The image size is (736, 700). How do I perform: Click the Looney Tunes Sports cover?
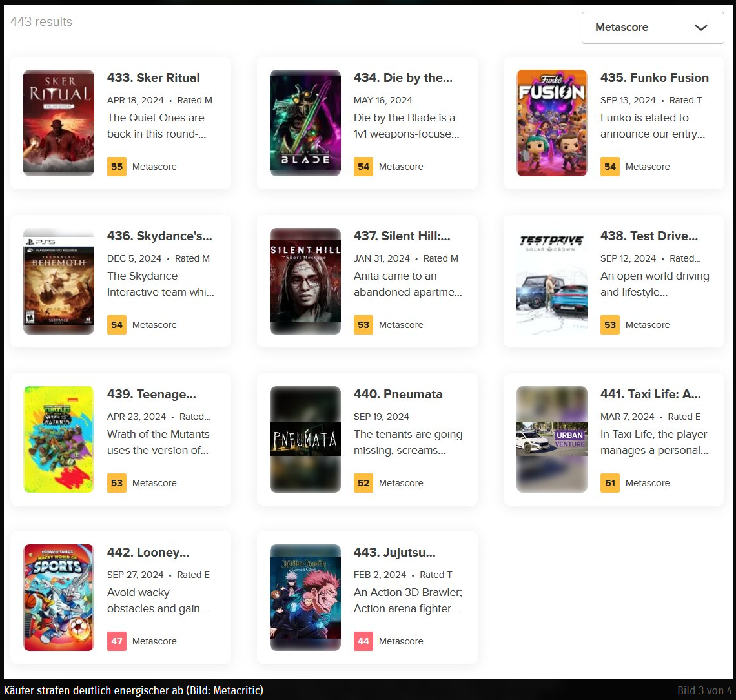click(x=59, y=598)
